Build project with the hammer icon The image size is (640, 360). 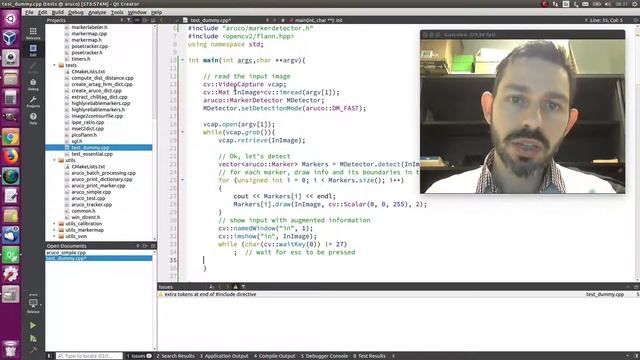(x=33, y=350)
